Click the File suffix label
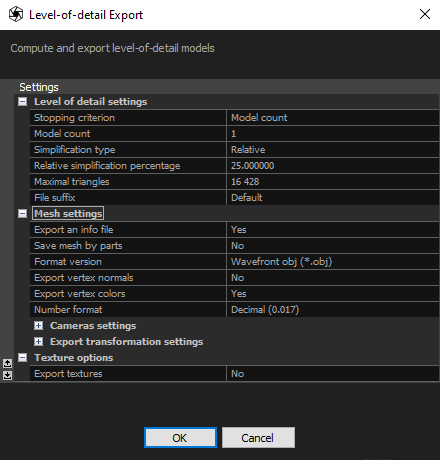This screenshot has width=440, height=460. pyautogui.click(x=55, y=198)
